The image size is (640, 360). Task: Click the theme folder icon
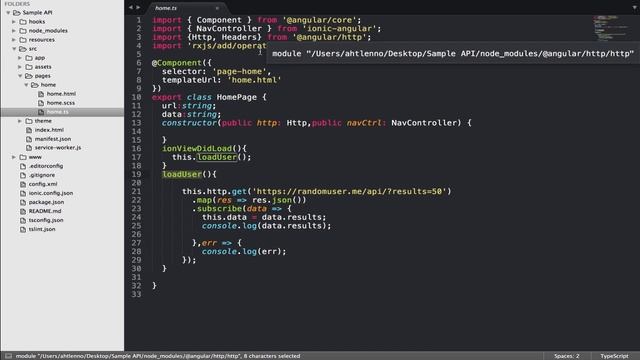29,121
